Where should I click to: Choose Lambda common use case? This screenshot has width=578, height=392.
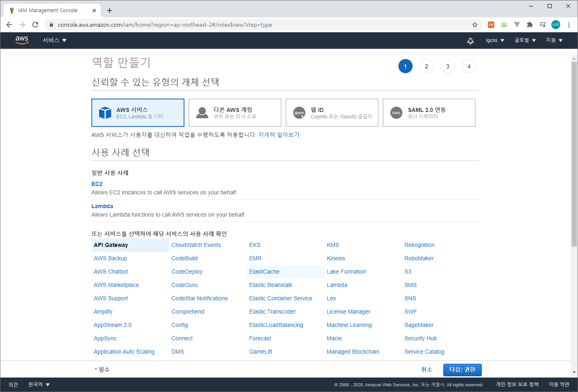(x=102, y=206)
